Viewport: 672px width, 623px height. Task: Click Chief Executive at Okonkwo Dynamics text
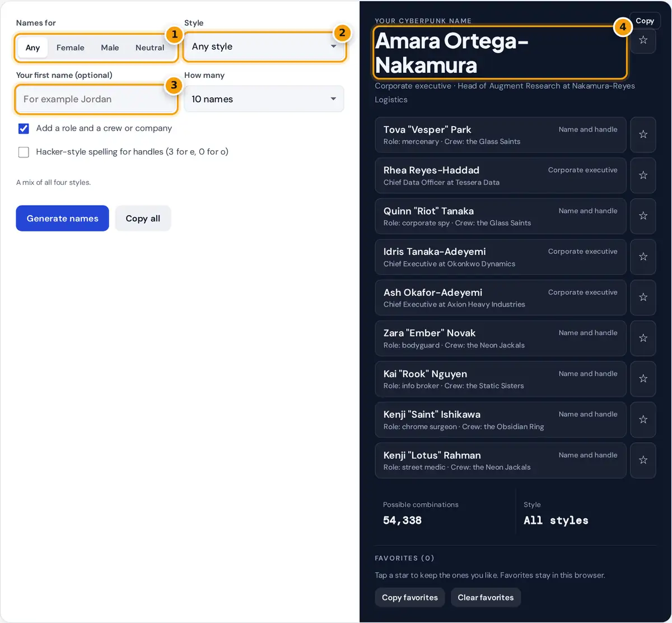tap(449, 264)
